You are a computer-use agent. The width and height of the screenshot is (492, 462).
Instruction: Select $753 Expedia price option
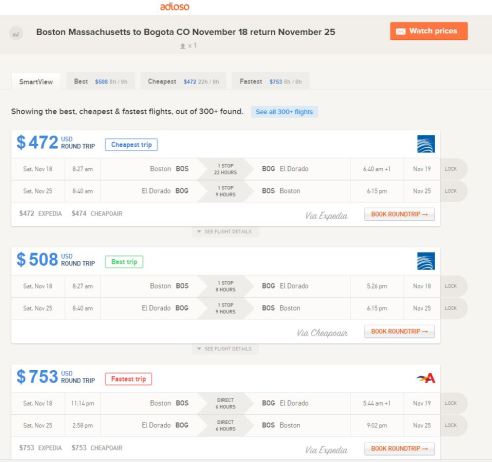40,448
